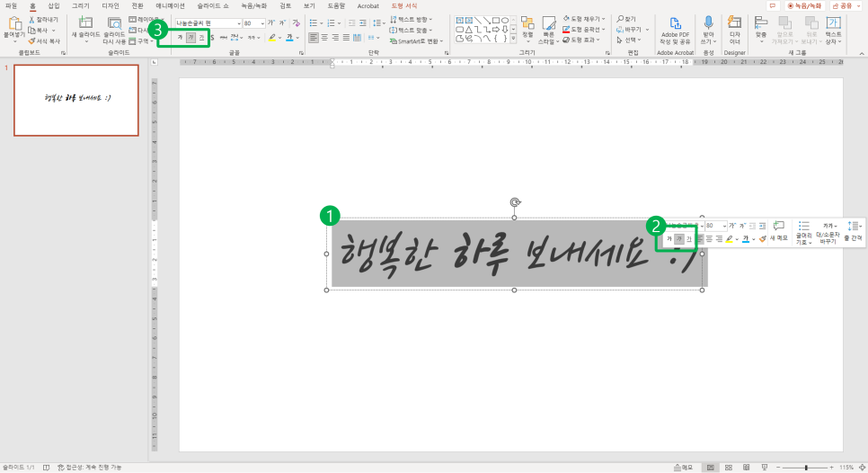The width and height of the screenshot is (868, 473).
Task: Switch to the 디자인 ribbon tab
Action: coord(111,5)
